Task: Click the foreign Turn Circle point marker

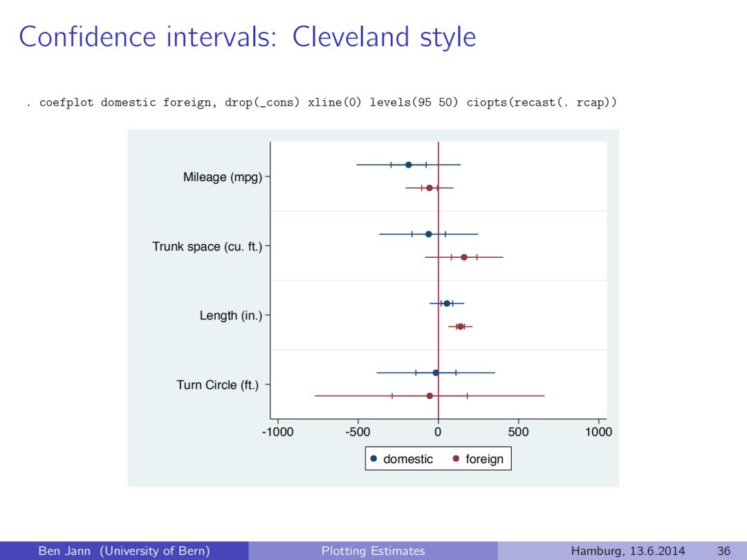Action: click(430, 395)
